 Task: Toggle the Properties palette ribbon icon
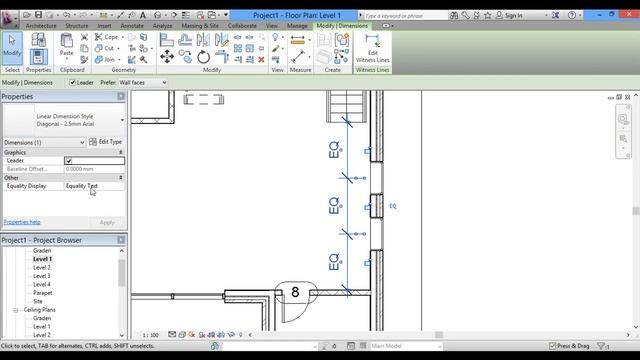click(x=38, y=57)
